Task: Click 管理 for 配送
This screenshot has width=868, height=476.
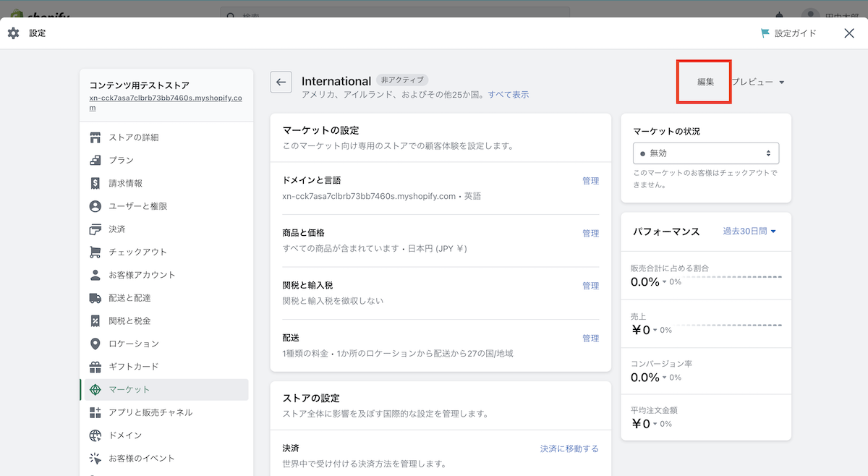Action: tap(591, 339)
